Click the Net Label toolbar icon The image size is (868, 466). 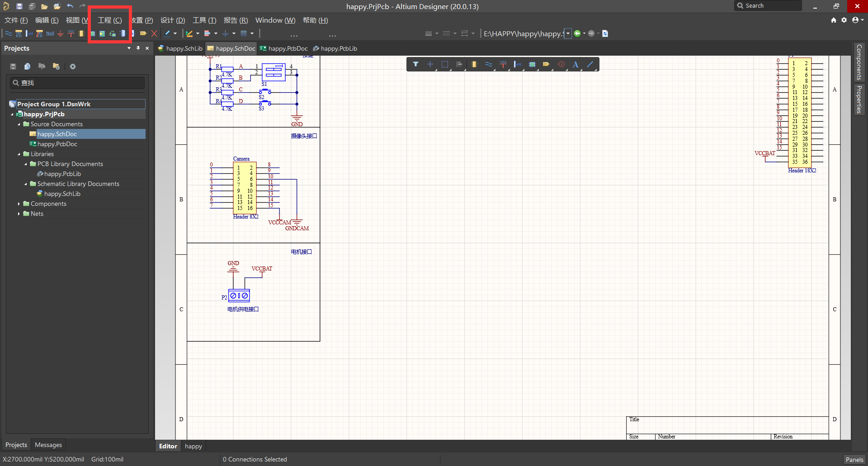pos(50,33)
